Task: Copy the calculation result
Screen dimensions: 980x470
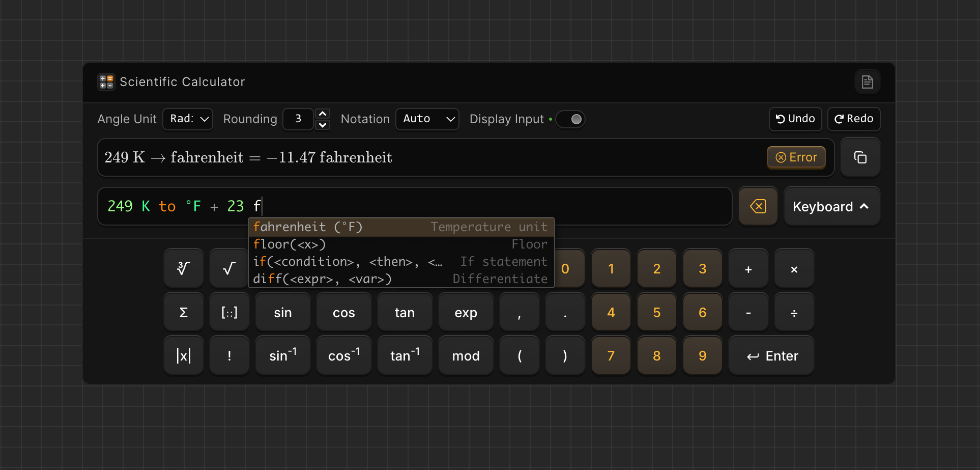Action: 860,157
